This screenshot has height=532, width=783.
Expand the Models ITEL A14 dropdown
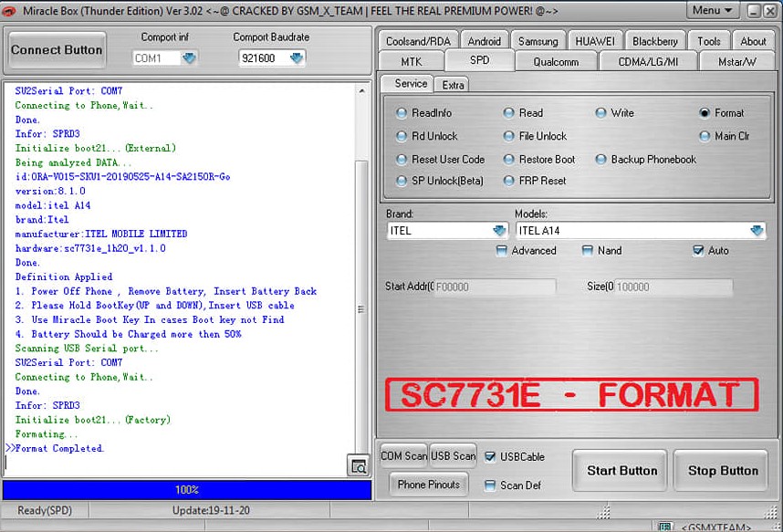click(757, 230)
